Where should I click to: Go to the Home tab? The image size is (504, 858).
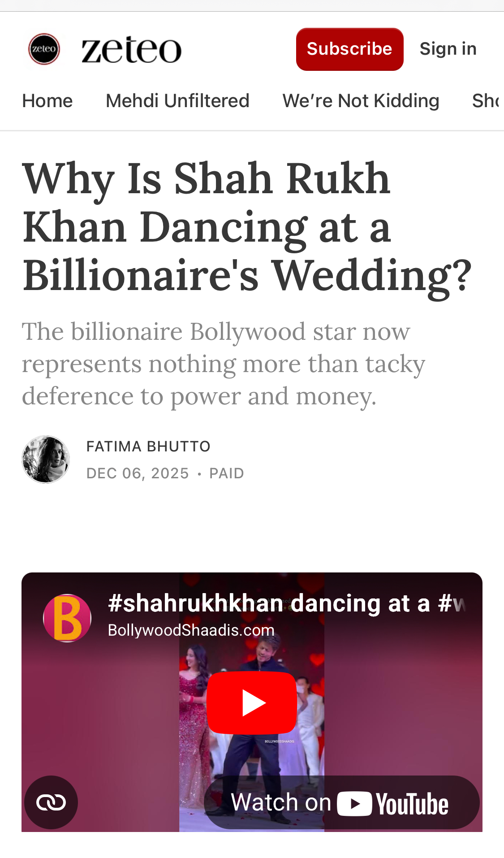(47, 101)
